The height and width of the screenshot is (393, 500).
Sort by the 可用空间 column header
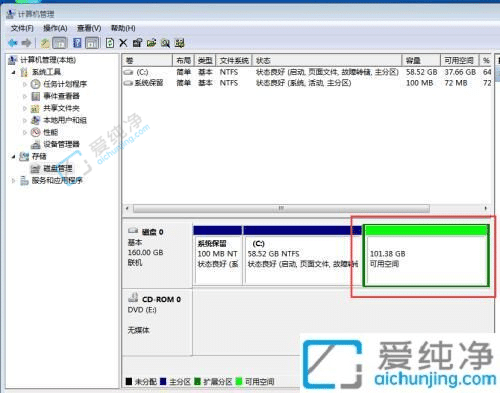(459, 60)
